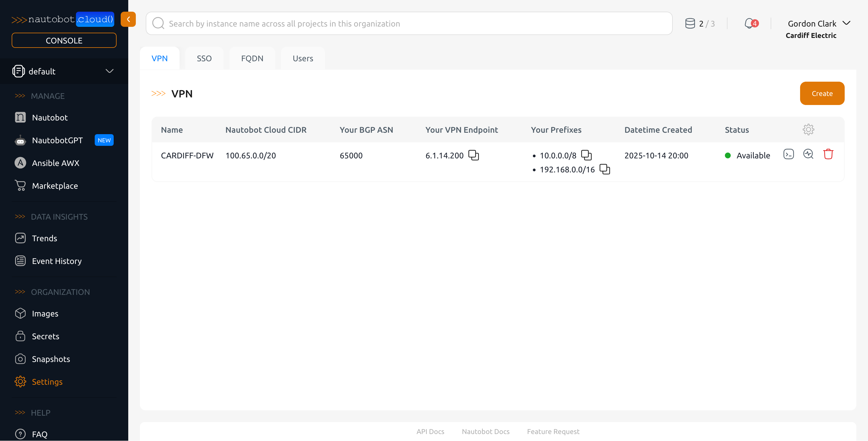This screenshot has width=868, height=441.
Task: Open notifications with 4 unread alerts
Action: tap(751, 23)
